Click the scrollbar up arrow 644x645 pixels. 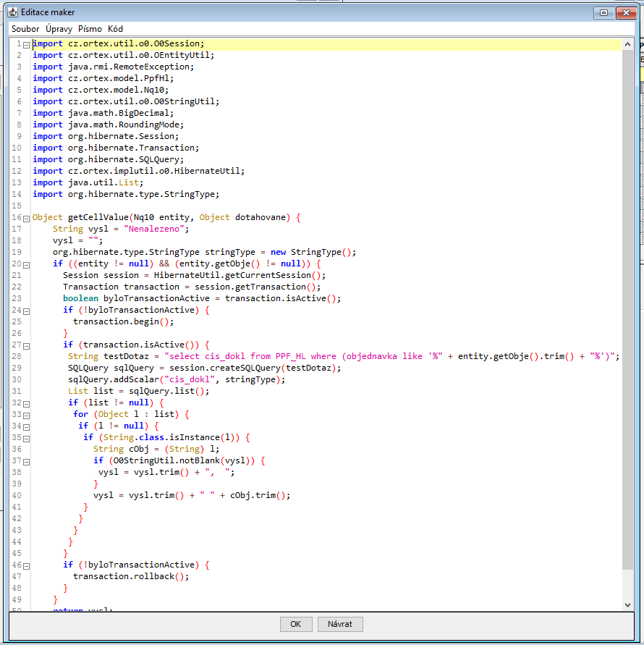(x=628, y=44)
